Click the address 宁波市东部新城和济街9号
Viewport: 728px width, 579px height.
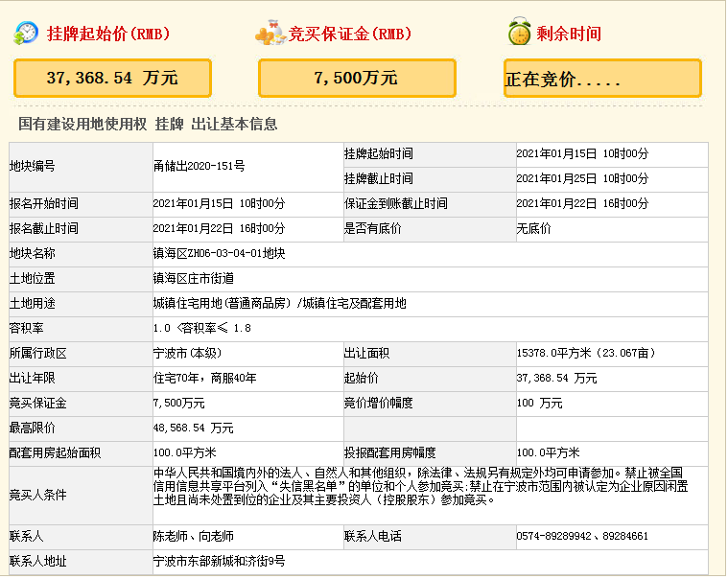coord(219,562)
